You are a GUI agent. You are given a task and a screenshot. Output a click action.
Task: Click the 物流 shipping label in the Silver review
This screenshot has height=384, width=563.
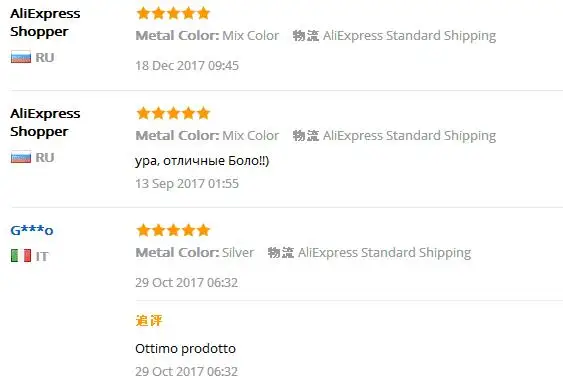(x=280, y=253)
